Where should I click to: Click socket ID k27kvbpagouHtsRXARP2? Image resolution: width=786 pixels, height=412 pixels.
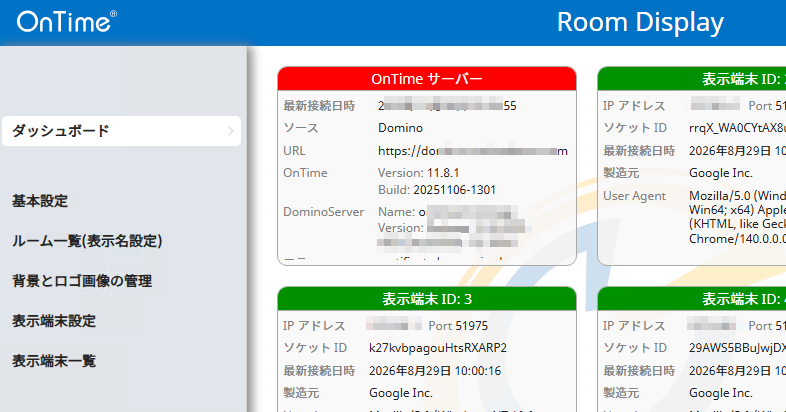pos(438,348)
